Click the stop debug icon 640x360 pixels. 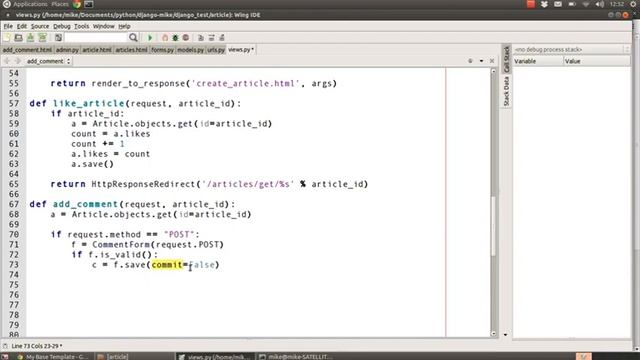tap(165, 38)
